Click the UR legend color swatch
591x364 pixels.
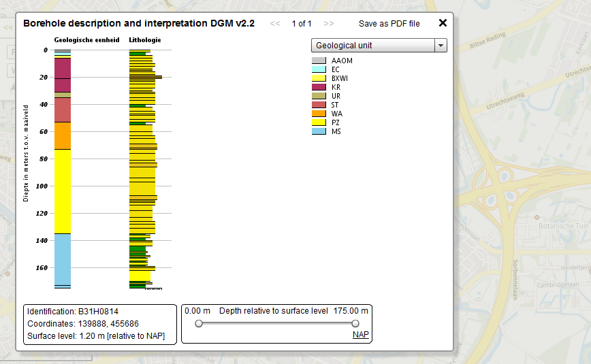(x=319, y=96)
